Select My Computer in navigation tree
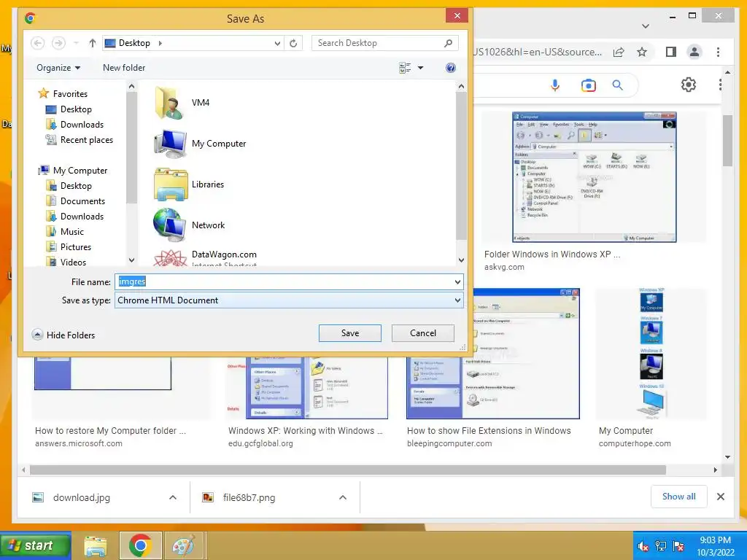This screenshot has width=747, height=560. click(72, 171)
